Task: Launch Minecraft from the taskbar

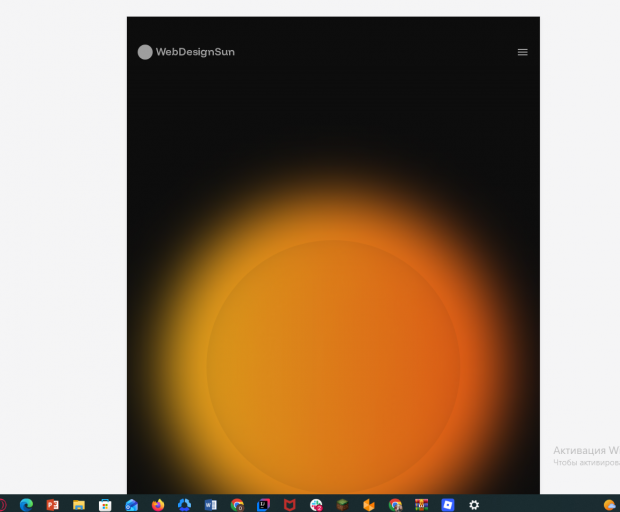Action: click(342, 505)
